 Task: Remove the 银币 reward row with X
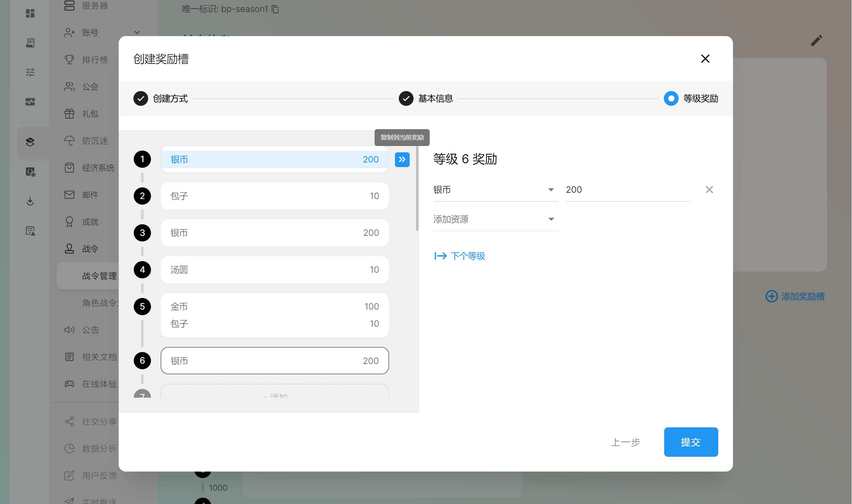(709, 190)
